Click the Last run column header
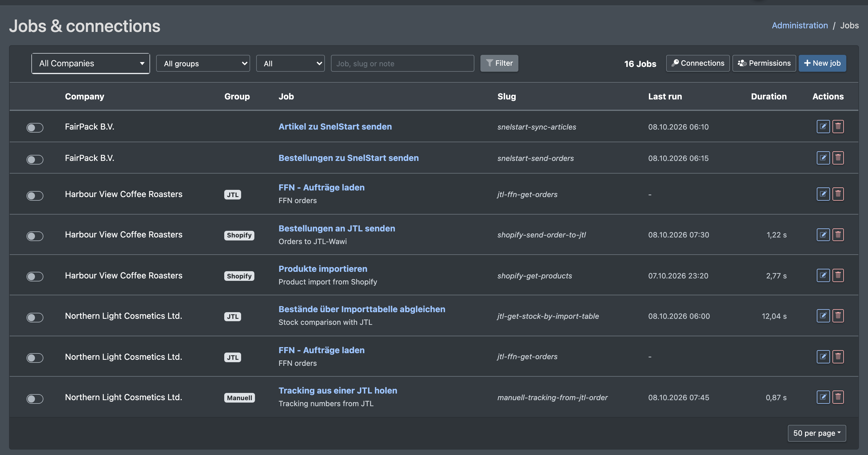The image size is (868, 455). tap(665, 96)
